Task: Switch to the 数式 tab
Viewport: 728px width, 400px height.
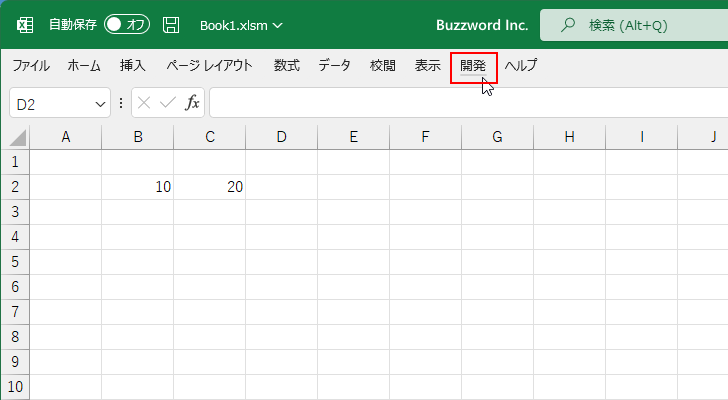Action: 286,65
